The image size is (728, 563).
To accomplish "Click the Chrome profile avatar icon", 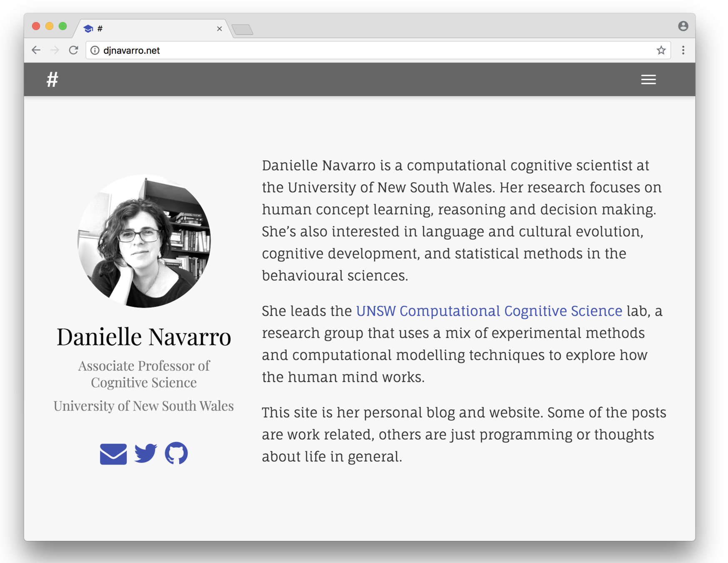I will coord(683,26).
